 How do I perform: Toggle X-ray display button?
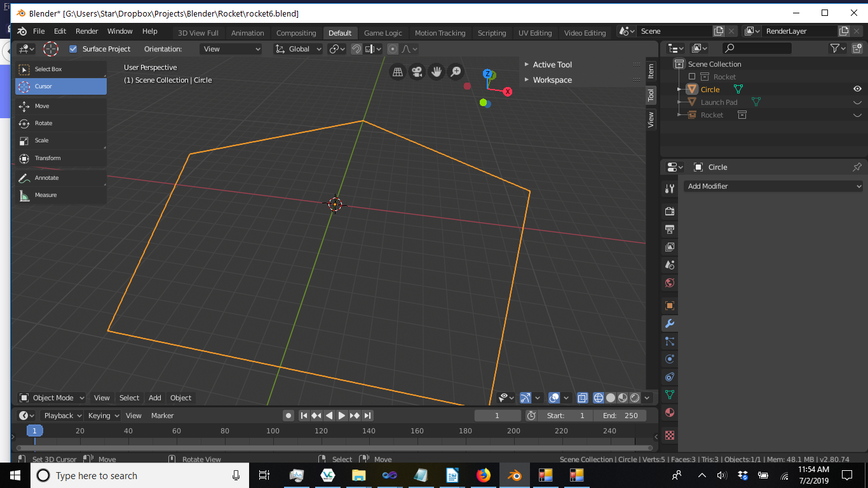point(582,398)
